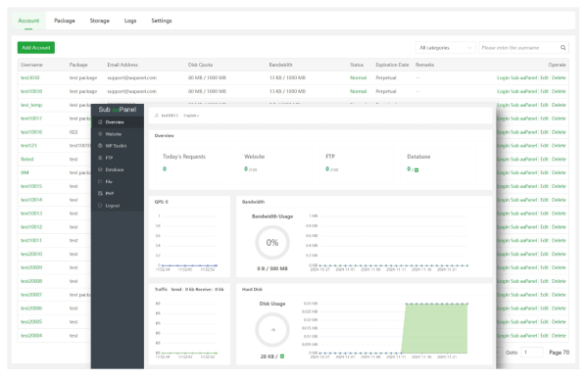Click the Goto page number field
This screenshot has width=588, height=379.
[531, 353]
